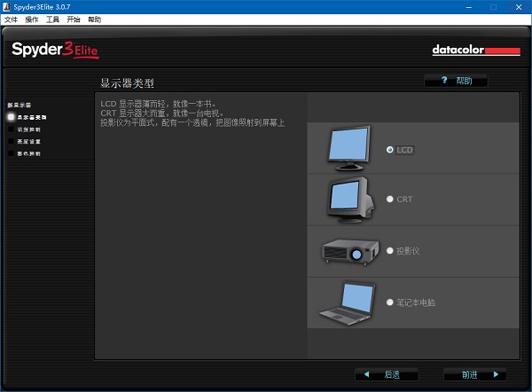
Task: Click the Spyder3 Elite logo
Action: point(55,51)
